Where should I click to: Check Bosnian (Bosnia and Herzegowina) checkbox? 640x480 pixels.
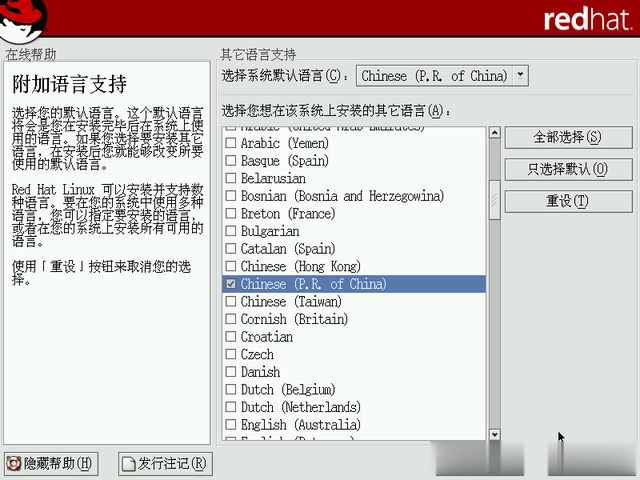click(x=231, y=196)
